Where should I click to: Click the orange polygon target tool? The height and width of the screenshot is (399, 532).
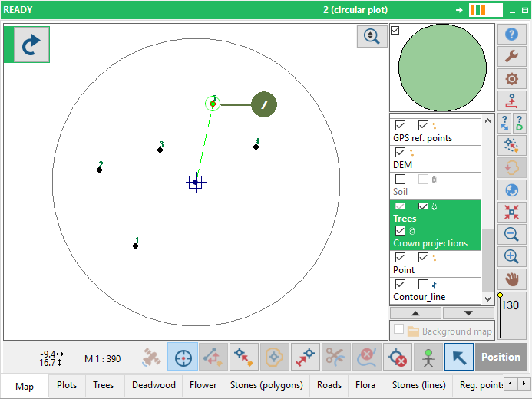[x=275, y=357]
